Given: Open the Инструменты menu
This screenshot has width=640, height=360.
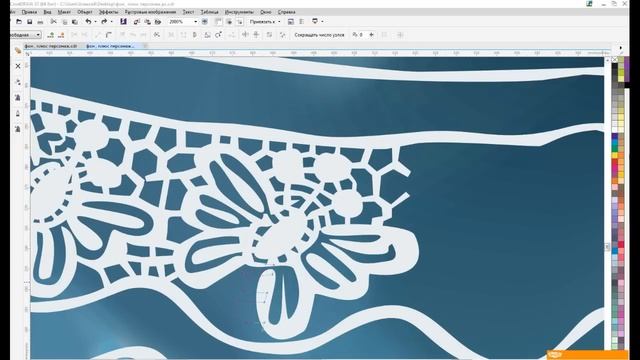Looking at the screenshot, I should coord(239,12).
